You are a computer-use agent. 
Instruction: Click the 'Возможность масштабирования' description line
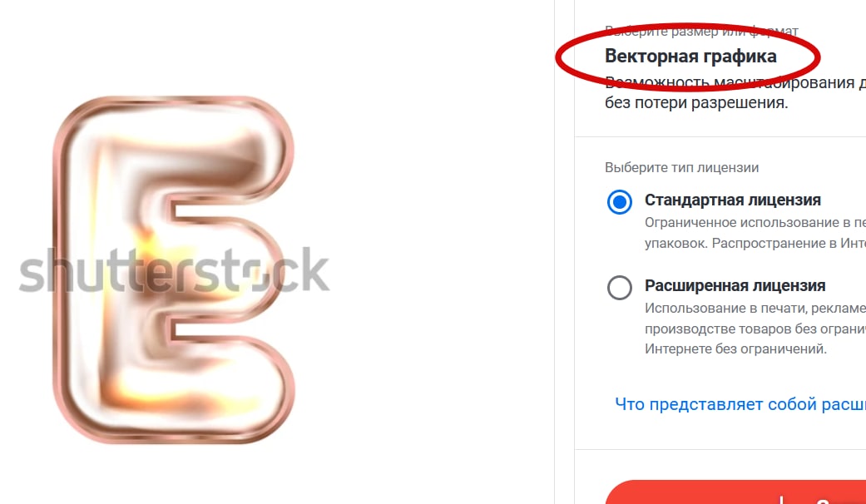[x=735, y=83]
